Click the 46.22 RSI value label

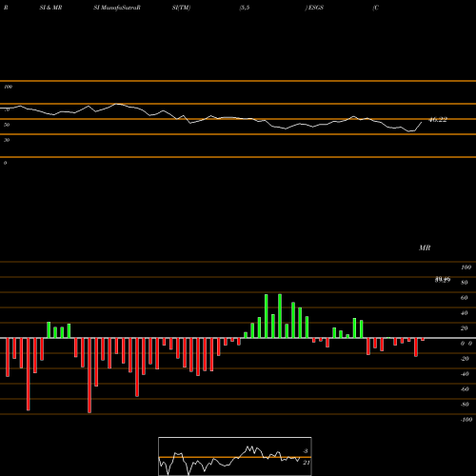pyautogui.click(x=438, y=120)
